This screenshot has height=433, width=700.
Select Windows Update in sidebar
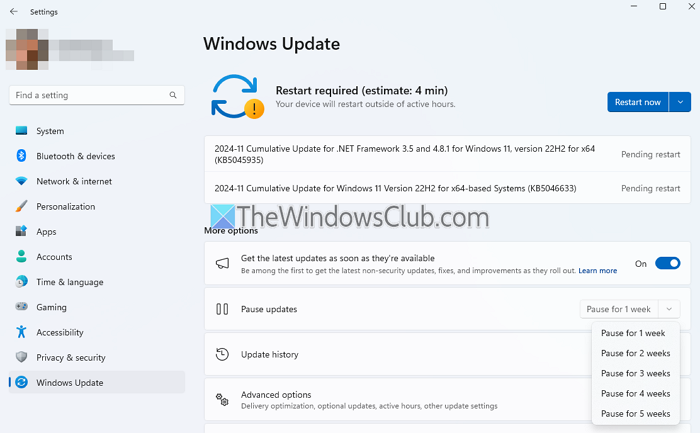96,382
